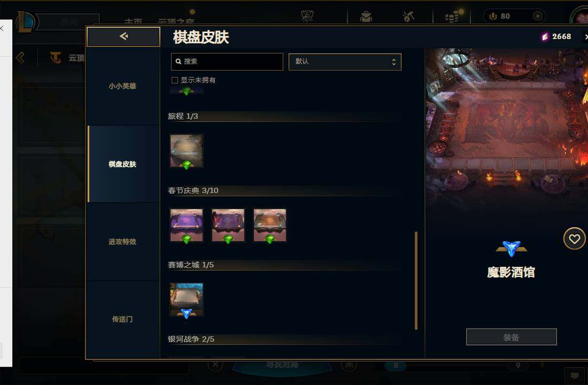Open the crafting hammer icon in top bar
588x385 pixels.
coord(408,17)
